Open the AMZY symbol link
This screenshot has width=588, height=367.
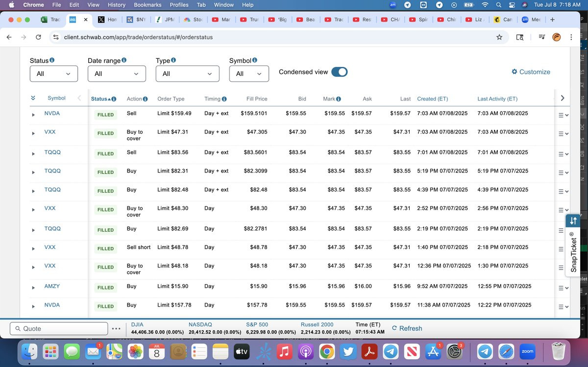tap(52, 286)
